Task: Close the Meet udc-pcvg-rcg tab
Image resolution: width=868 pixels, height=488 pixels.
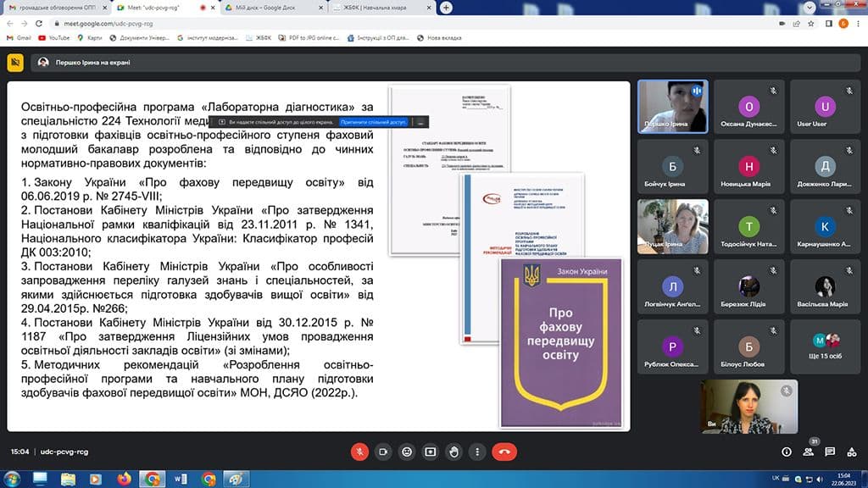Action: [x=213, y=8]
